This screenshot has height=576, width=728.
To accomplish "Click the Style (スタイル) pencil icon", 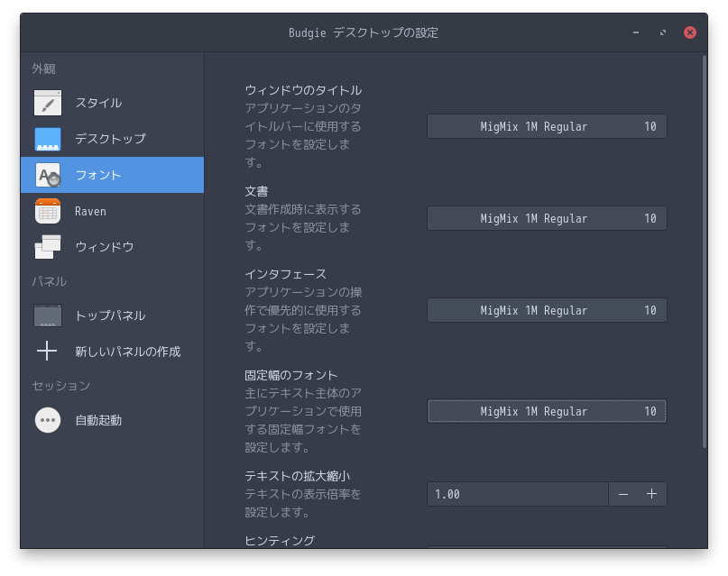I will tap(48, 103).
